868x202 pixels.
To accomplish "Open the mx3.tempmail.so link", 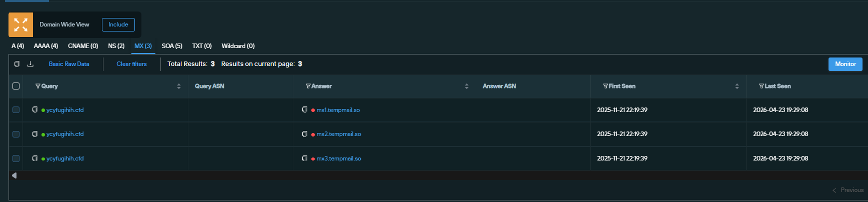I will 339,158.
